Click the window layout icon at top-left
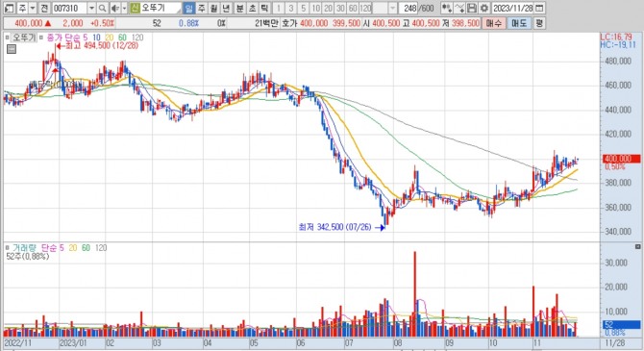 (x=10, y=8)
